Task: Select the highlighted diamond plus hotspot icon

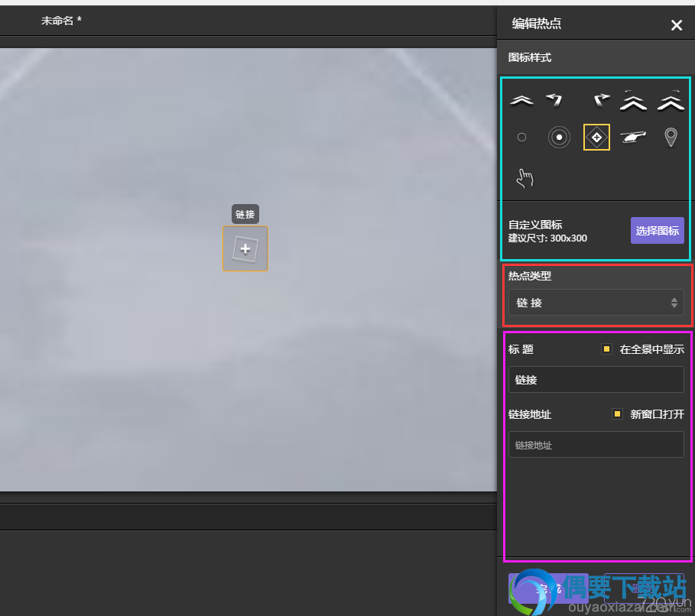Action: click(596, 138)
